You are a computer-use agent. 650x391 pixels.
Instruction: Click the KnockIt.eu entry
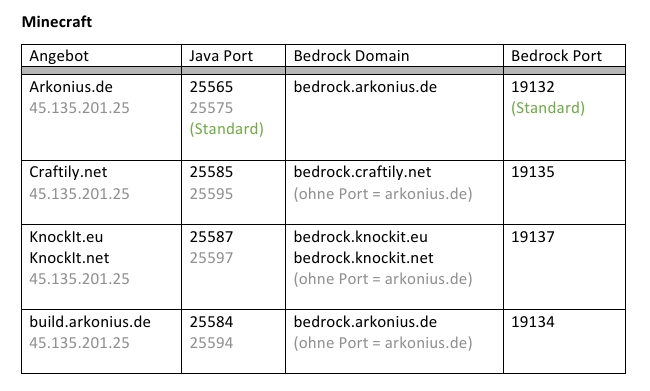tap(66, 237)
